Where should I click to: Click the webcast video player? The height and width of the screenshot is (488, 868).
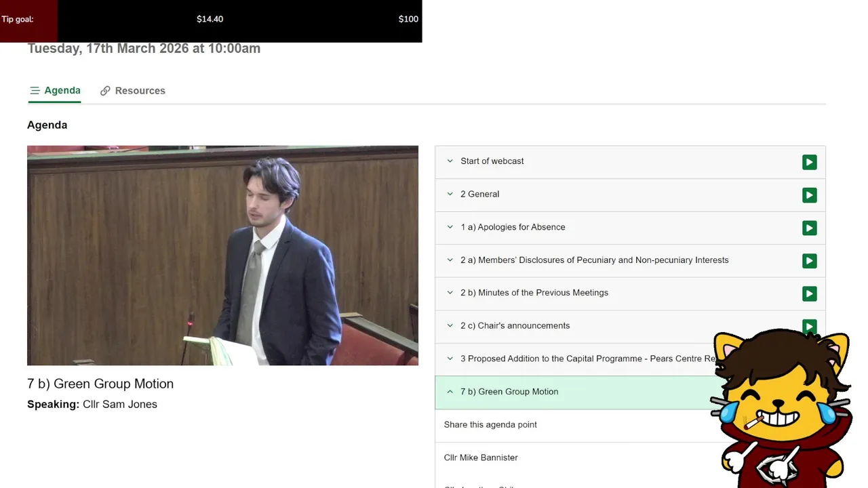222,256
